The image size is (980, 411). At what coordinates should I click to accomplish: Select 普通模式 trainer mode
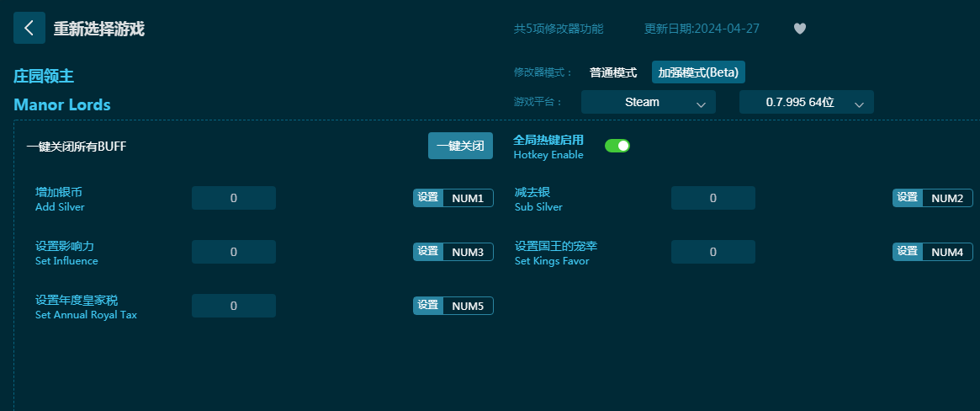pyautogui.click(x=613, y=72)
